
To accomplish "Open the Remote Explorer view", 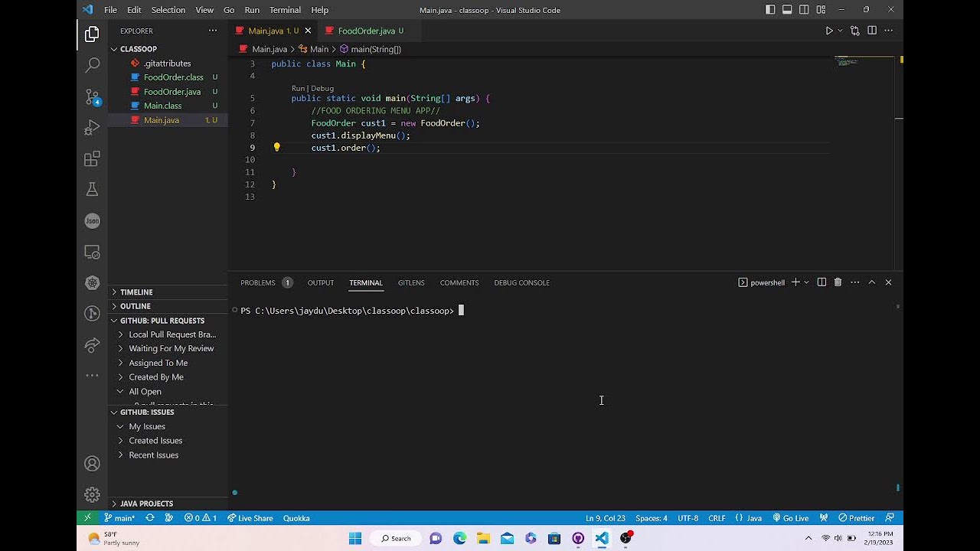I will point(92,252).
